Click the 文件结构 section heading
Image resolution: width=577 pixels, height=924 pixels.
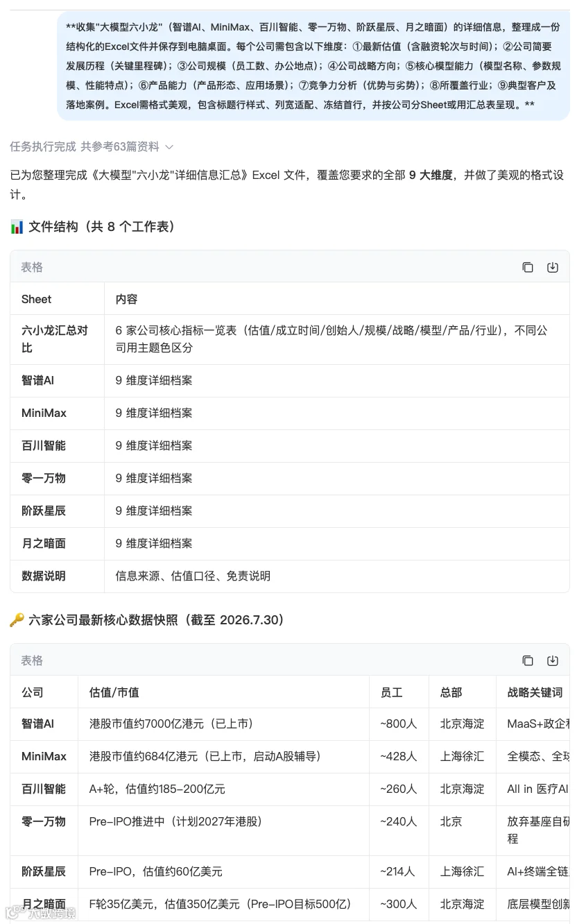[93, 227]
